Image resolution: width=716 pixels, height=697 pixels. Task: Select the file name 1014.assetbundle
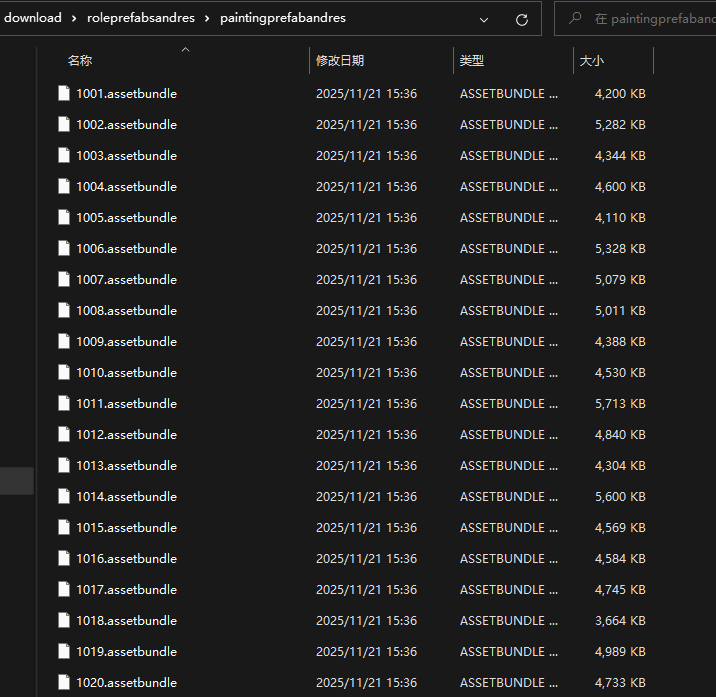126,497
